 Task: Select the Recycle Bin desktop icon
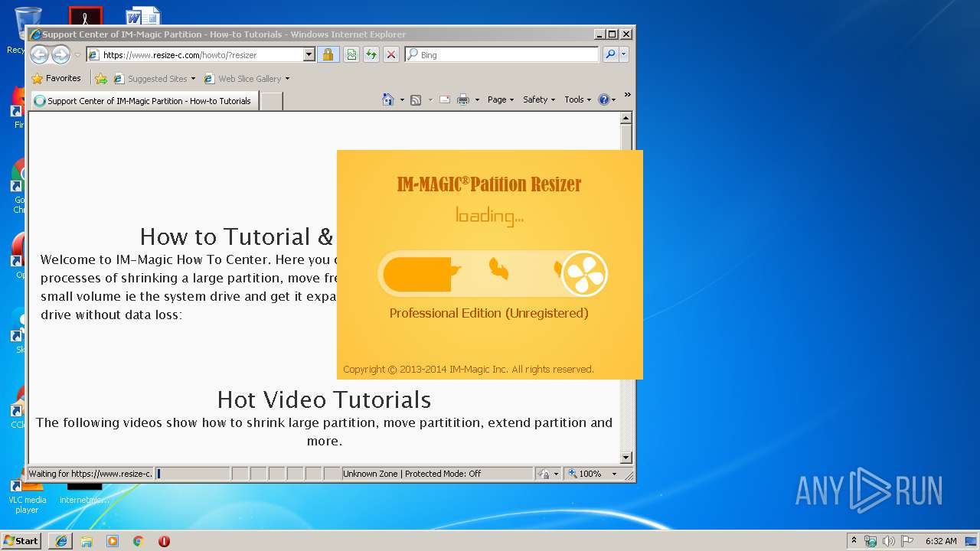pos(26,31)
